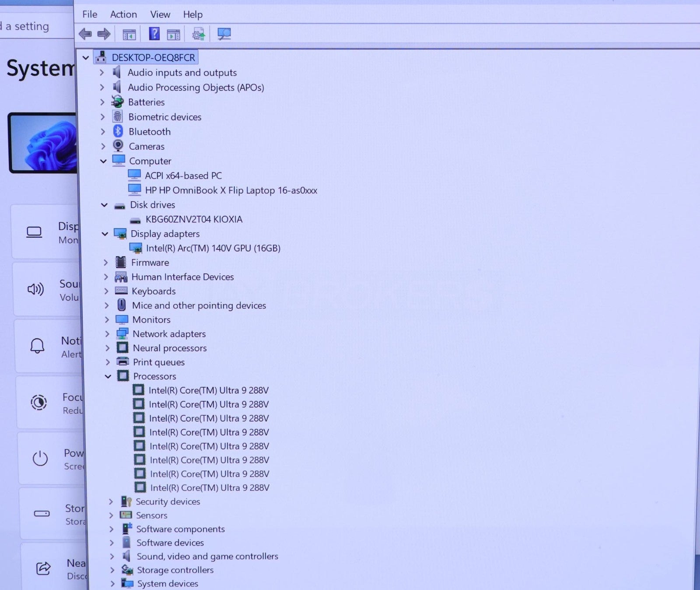Viewport: 700px width, 590px height.
Task: Select HP OmniBook X Flip Laptop entry
Action: [x=231, y=190]
